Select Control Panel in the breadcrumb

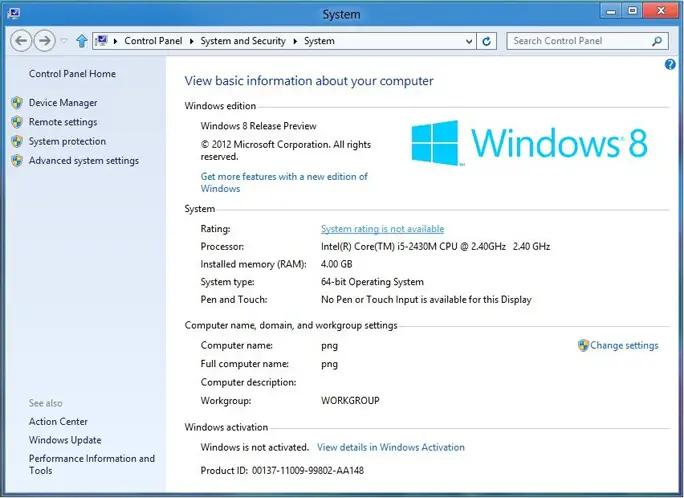coord(153,41)
